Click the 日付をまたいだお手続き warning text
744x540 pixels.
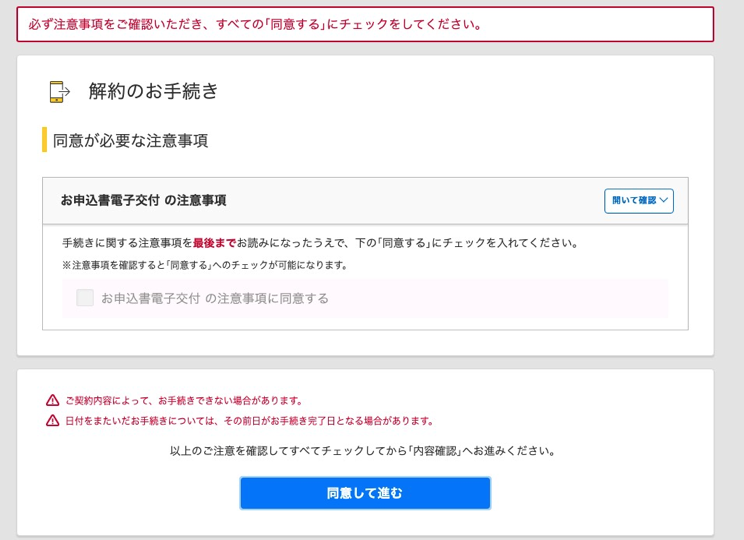pyautogui.click(x=249, y=420)
